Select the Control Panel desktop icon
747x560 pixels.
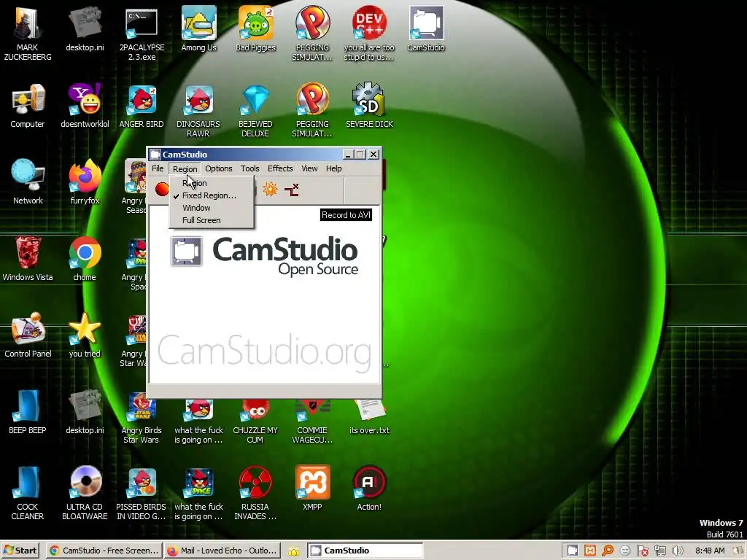click(28, 335)
